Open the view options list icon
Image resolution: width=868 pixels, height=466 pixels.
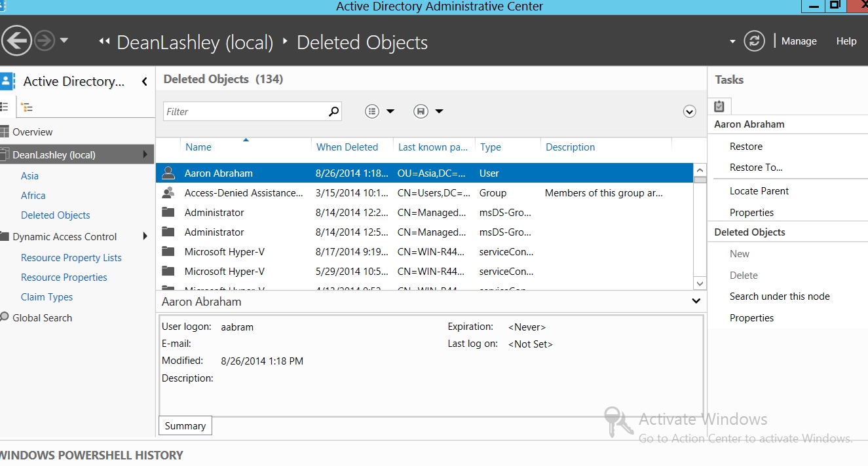click(373, 111)
